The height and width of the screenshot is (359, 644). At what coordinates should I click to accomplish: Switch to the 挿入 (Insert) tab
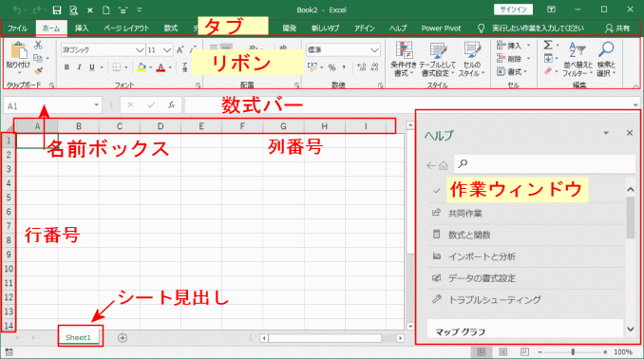coord(82,28)
